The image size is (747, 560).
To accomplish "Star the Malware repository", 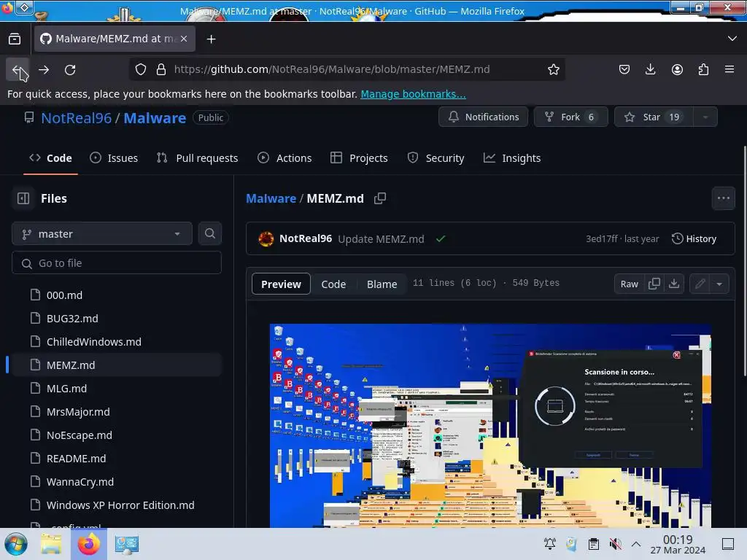I will click(653, 117).
